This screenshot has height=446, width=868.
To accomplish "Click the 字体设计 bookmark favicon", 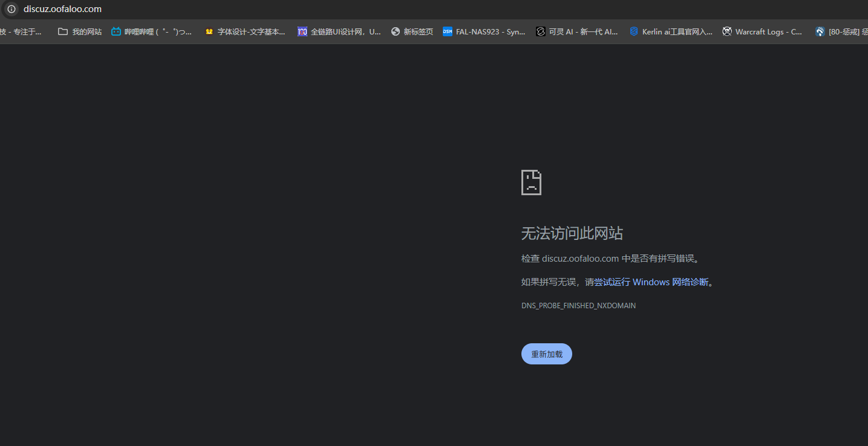I will coord(209,31).
